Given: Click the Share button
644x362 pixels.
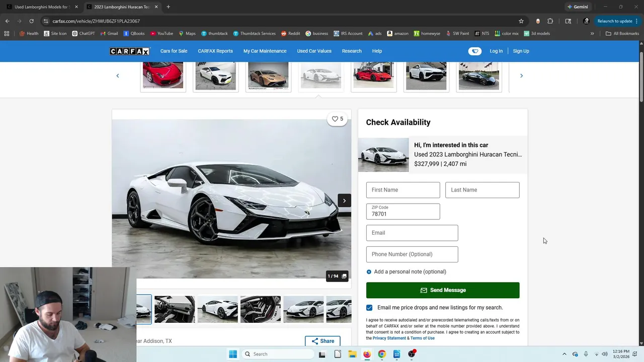Looking at the screenshot, I should pos(323,341).
